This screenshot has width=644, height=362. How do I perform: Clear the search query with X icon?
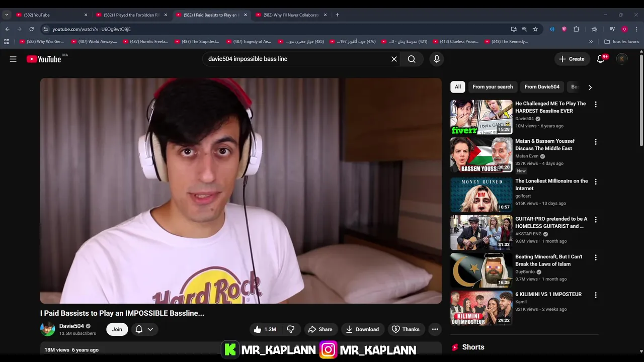[x=394, y=59]
